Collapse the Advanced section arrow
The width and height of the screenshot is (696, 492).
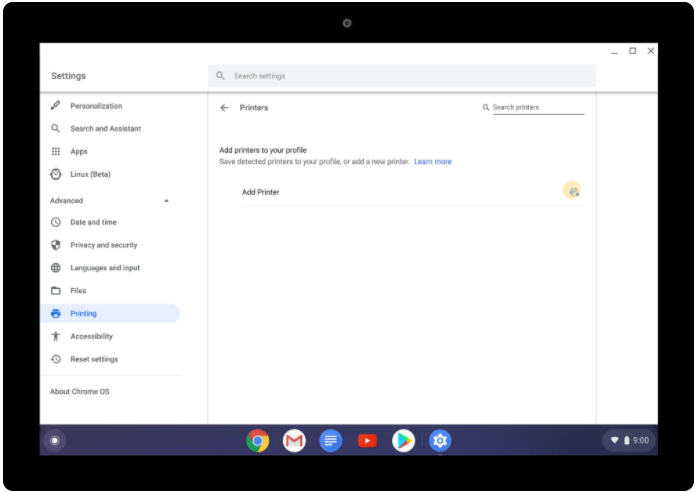click(x=166, y=201)
